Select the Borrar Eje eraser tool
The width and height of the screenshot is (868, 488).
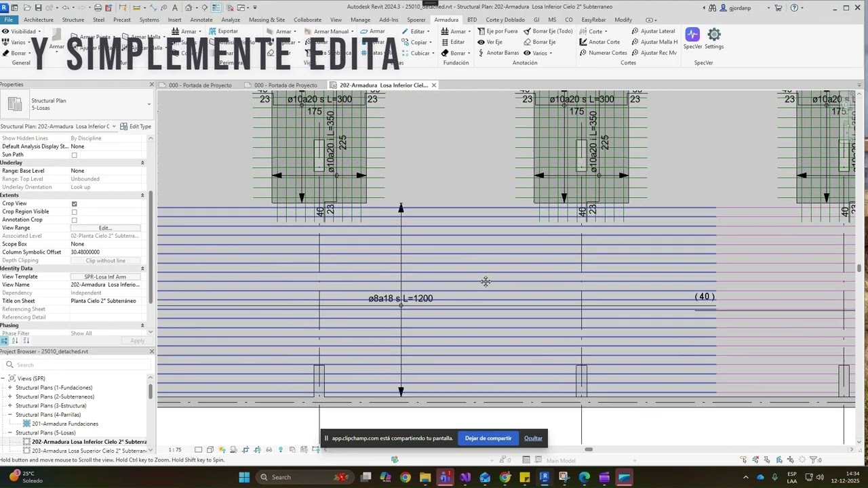pyautogui.click(x=527, y=42)
